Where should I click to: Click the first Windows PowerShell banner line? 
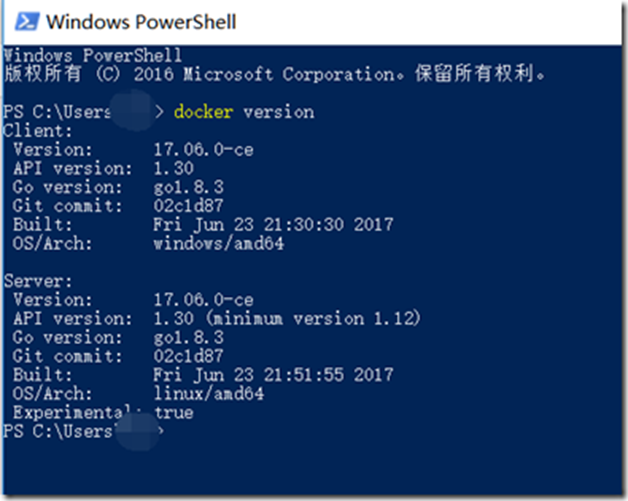[x=93, y=55]
